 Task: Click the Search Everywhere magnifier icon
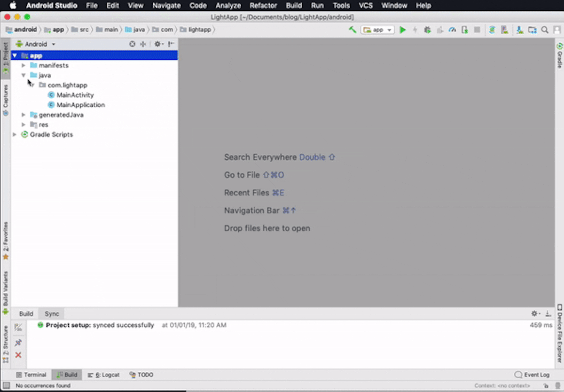coord(545,30)
